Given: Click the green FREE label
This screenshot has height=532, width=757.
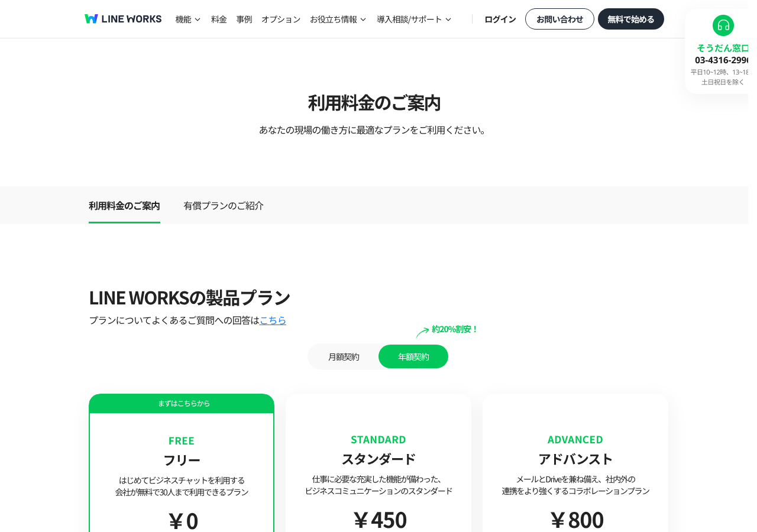Looking at the screenshot, I should 182,441.
